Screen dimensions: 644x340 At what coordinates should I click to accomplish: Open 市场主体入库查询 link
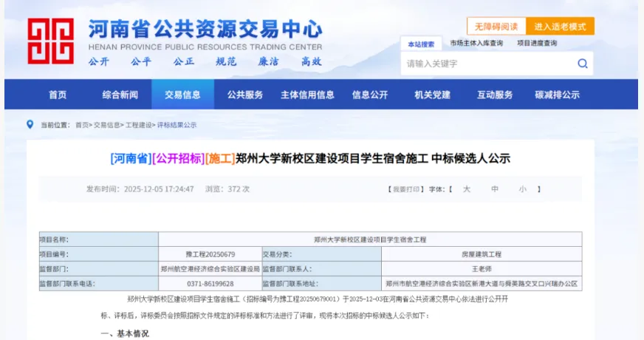coord(476,43)
